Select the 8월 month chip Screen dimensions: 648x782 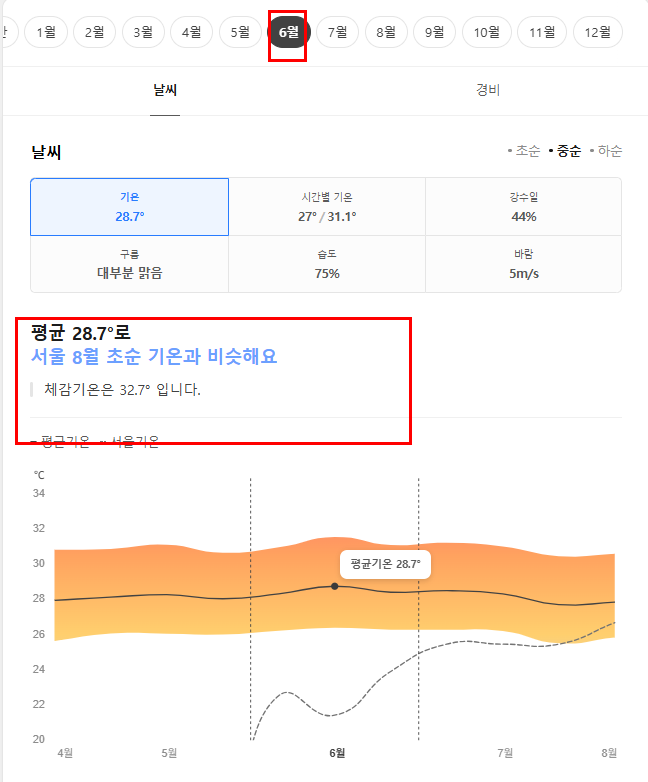tap(386, 32)
